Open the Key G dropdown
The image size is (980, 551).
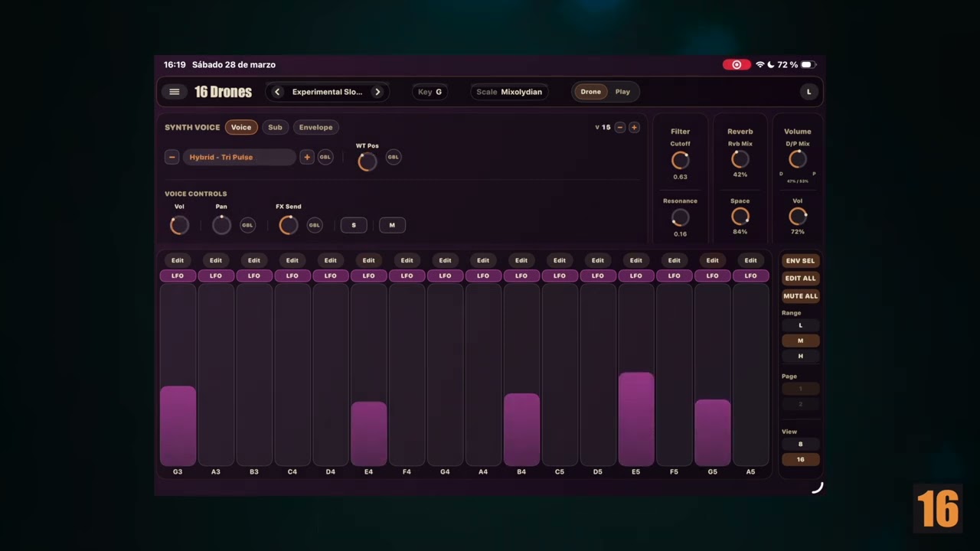coord(430,92)
